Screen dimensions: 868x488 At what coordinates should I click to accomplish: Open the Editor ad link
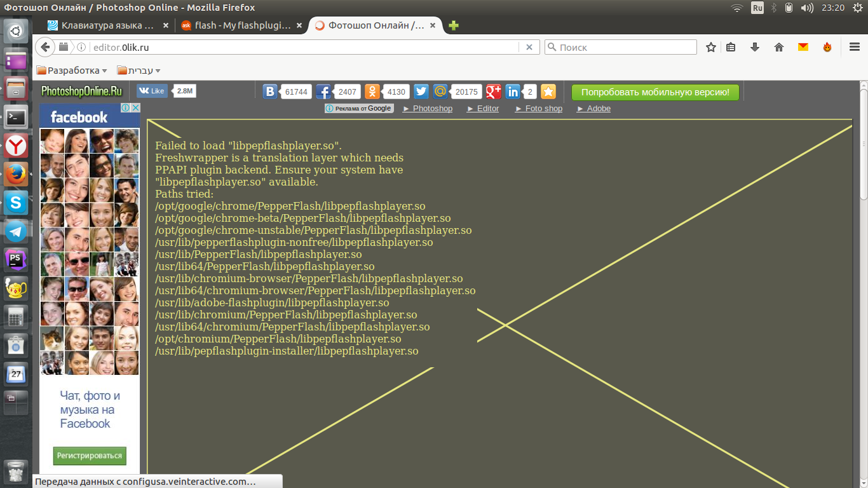click(483, 109)
